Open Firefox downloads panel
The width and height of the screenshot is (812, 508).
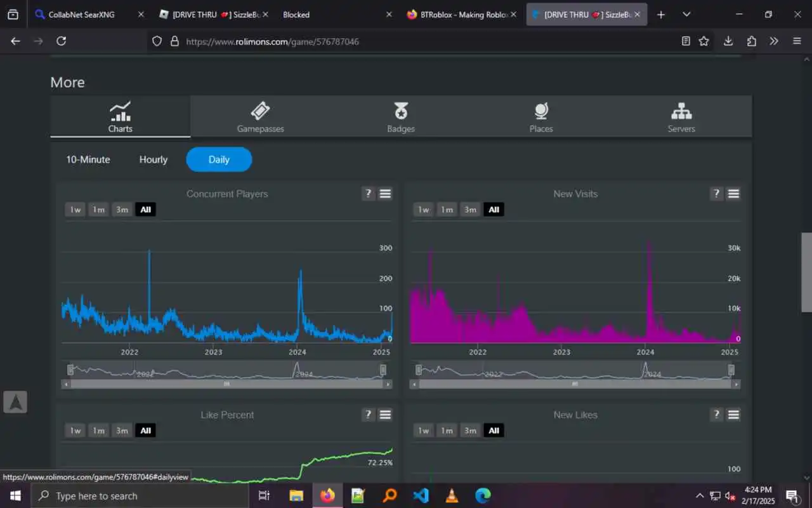click(x=728, y=41)
